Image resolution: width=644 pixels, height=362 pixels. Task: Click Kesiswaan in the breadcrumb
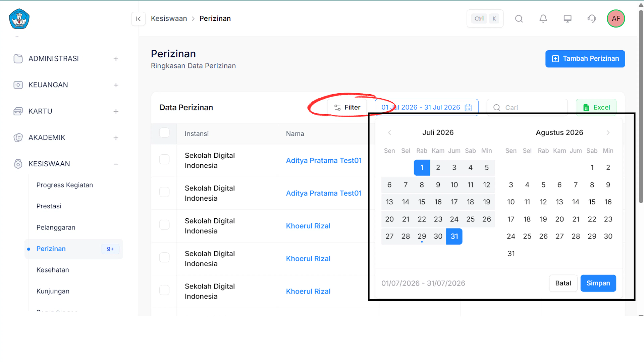[169, 18]
